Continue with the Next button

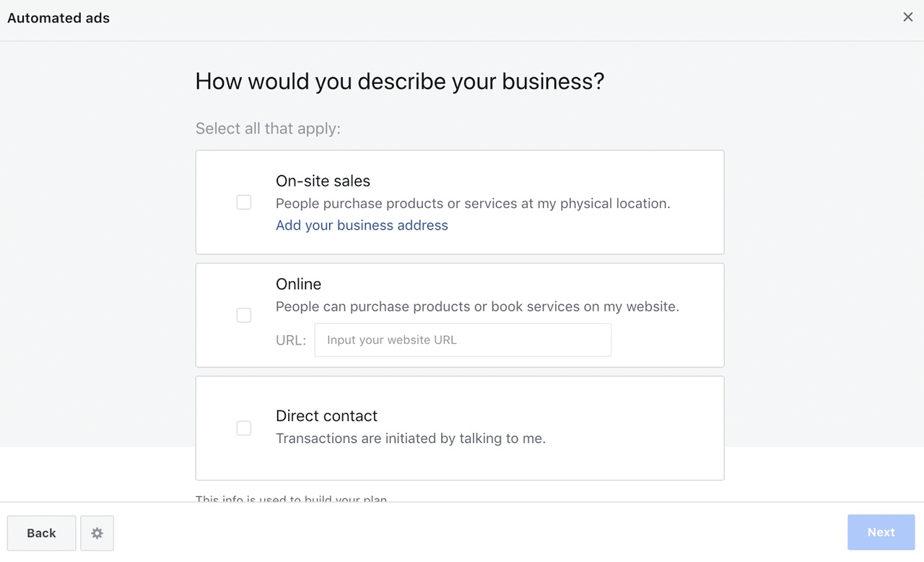pos(881,532)
